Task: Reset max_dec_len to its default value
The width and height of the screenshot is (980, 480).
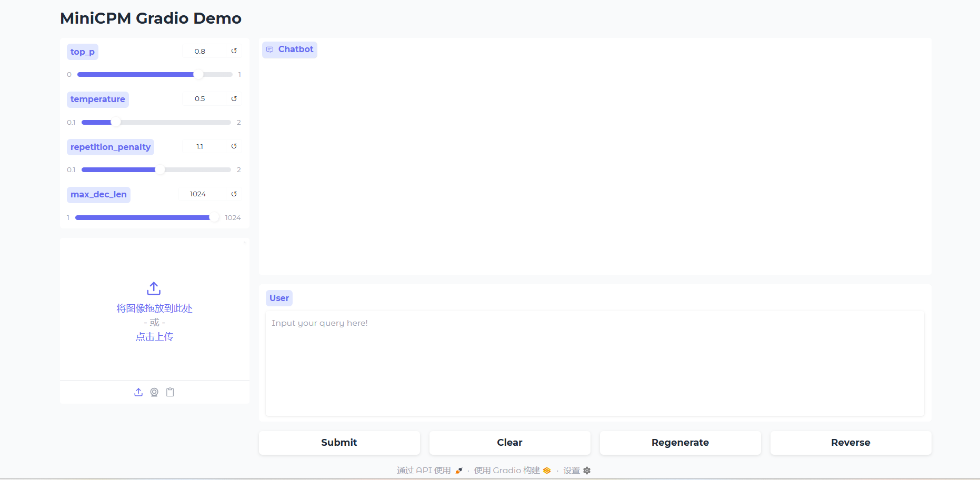Action: [x=234, y=194]
